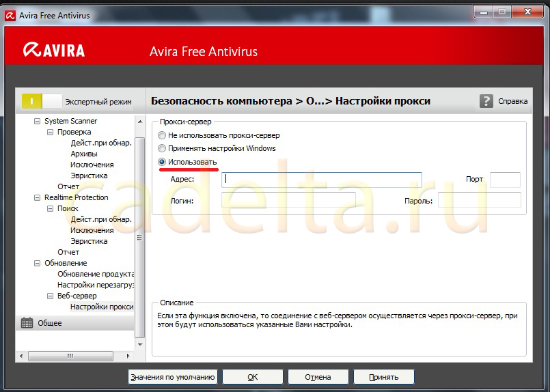The image size is (550, 392).
Task: Select Эвристика under Поиск
Action: pyautogui.click(x=89, y=241)
